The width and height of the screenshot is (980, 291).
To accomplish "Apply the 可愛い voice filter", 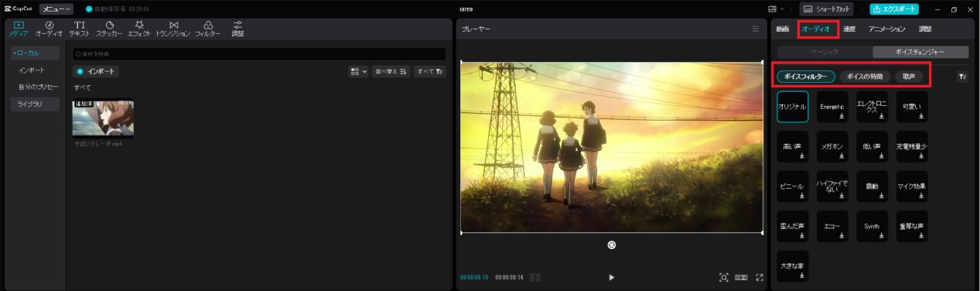I will tap(911, 107).
